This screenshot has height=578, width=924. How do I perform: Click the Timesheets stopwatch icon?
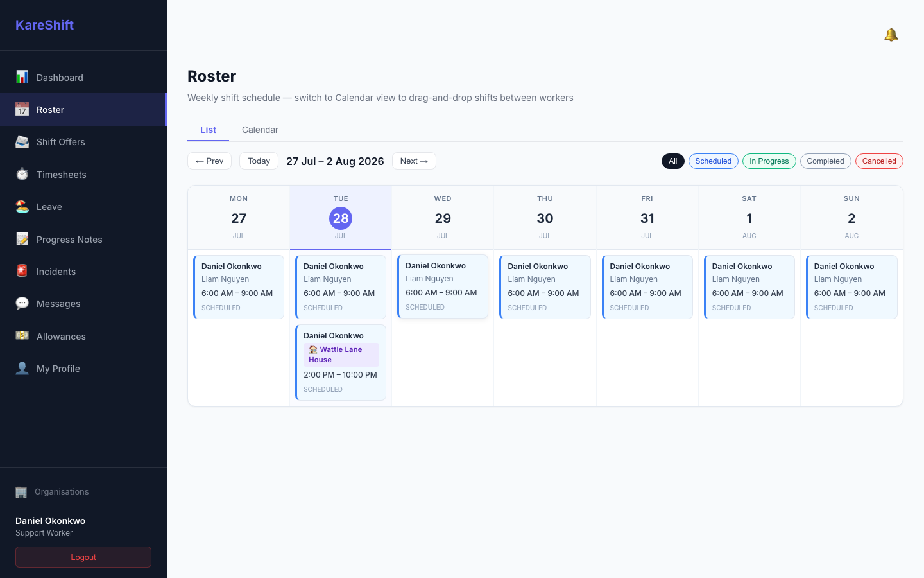click(x=22, y=174)
